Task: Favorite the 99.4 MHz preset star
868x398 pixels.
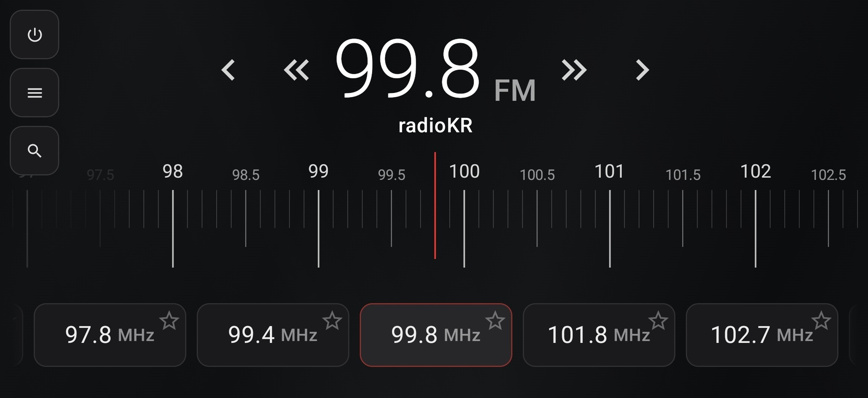Action: coord(332,321)
